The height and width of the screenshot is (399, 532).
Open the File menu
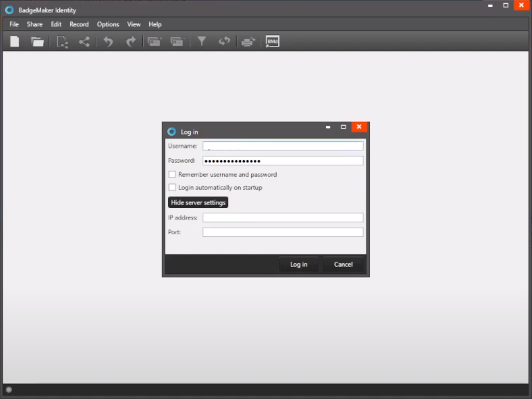(x=14, y=24)
